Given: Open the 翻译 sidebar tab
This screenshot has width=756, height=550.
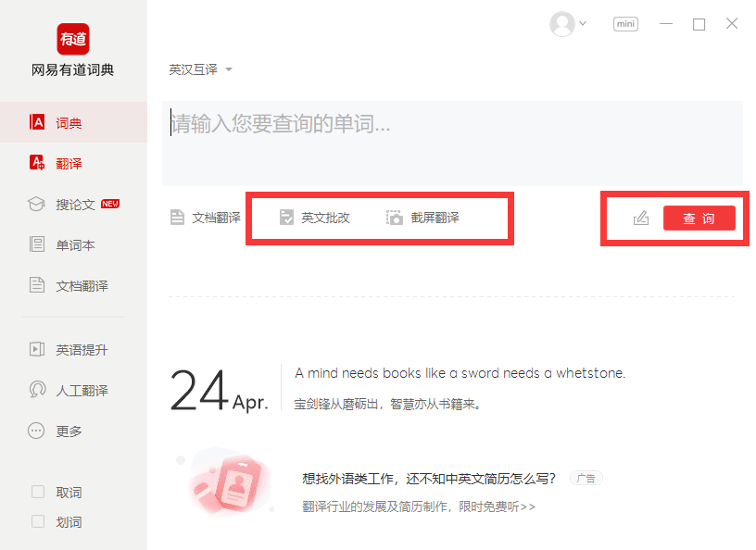Looking at the screenshot, I should (x=69, y=163).
